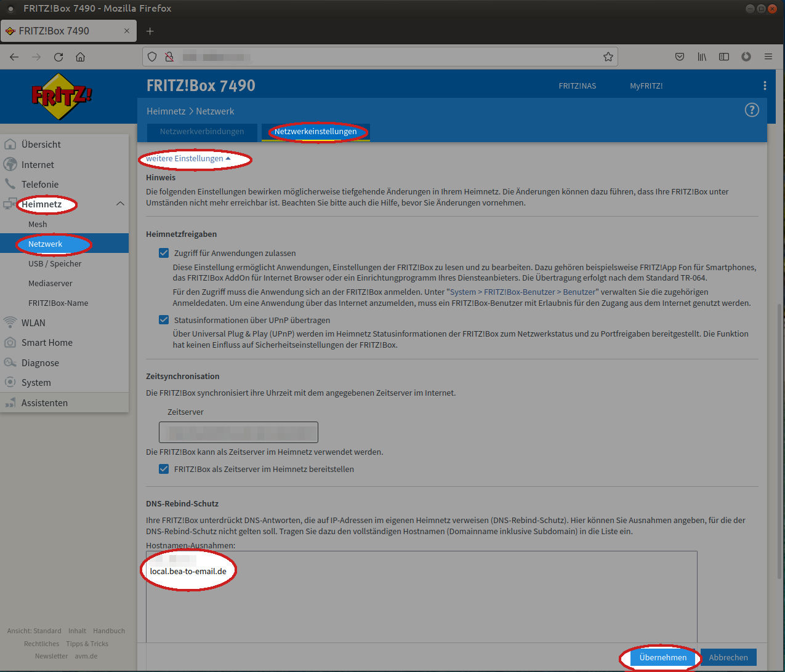This screenshot has width=785, height=672.
Task: Open the Newsletter footer link
Action: pos(52,656)
